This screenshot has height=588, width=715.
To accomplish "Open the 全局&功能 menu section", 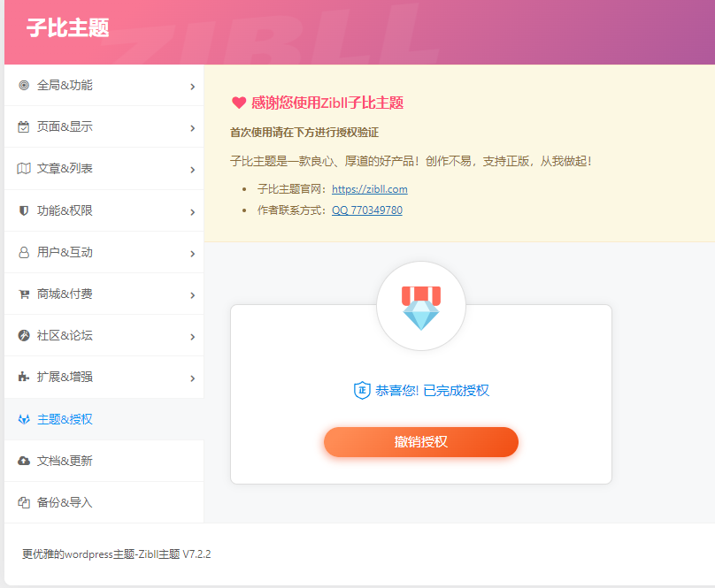I will (x=104, y=85).
